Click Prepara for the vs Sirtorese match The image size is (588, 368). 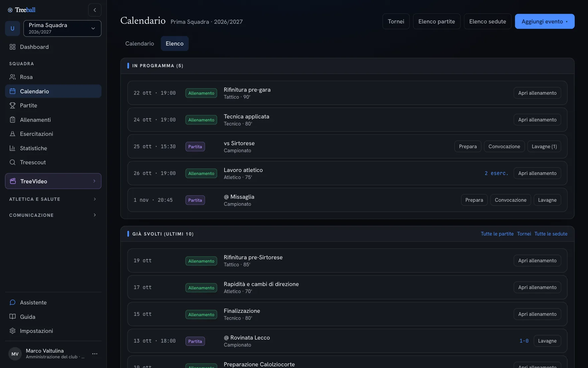click(x=468, y=147)
